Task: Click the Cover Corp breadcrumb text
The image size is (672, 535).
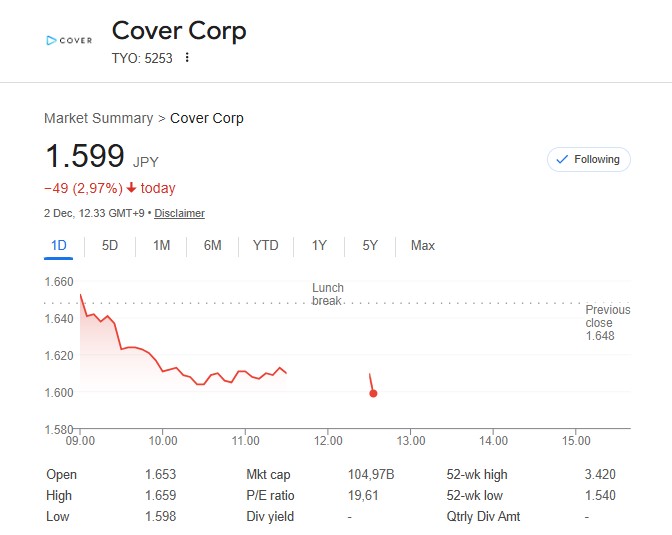Action: pyautogui.click(x=207, y=118)
